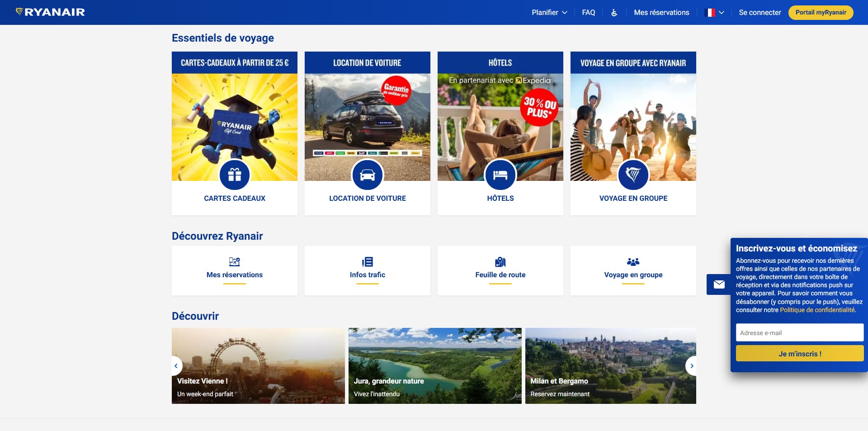Click Se connecter to log in

[760, 13]
